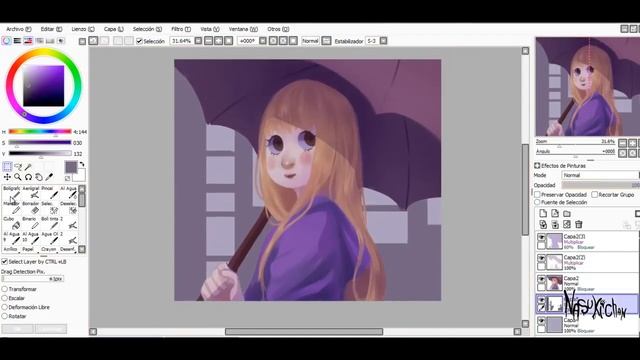Image resolution: width=640 pixels, height=360 pixels.
Task: Hide the Capa2(3) layer
Action: click(541, 237)
